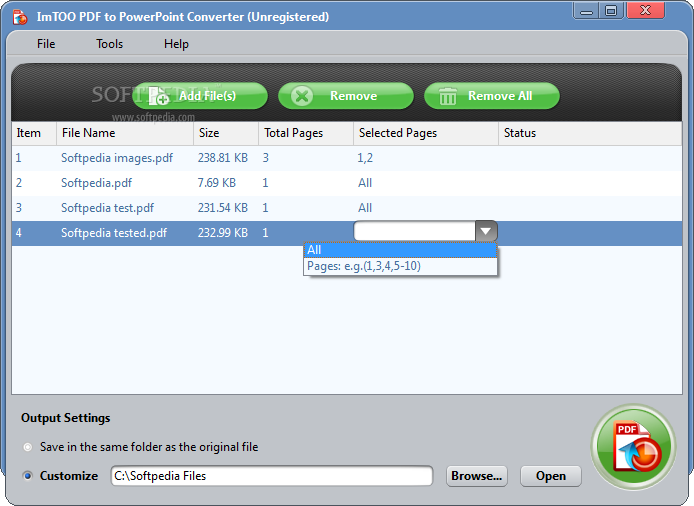
Task: Select file 'Softpedia tested.pdf'
Action: tap(114, 233)
